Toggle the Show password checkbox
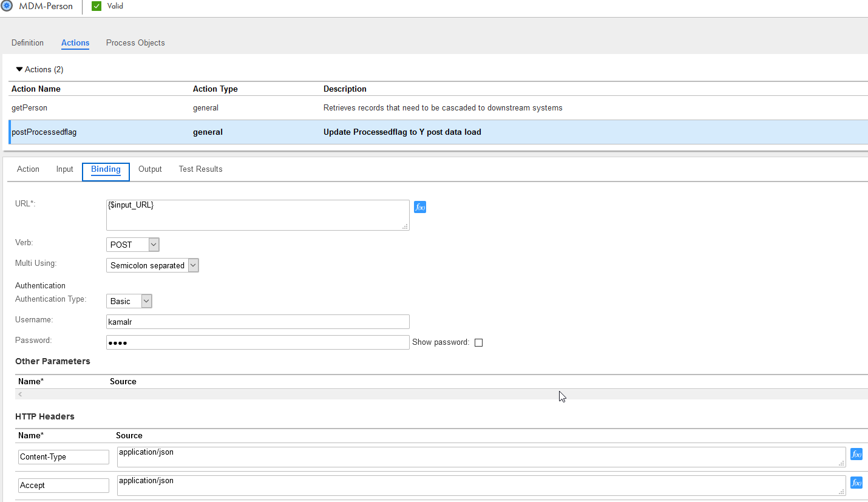 (x=478, y=342)
